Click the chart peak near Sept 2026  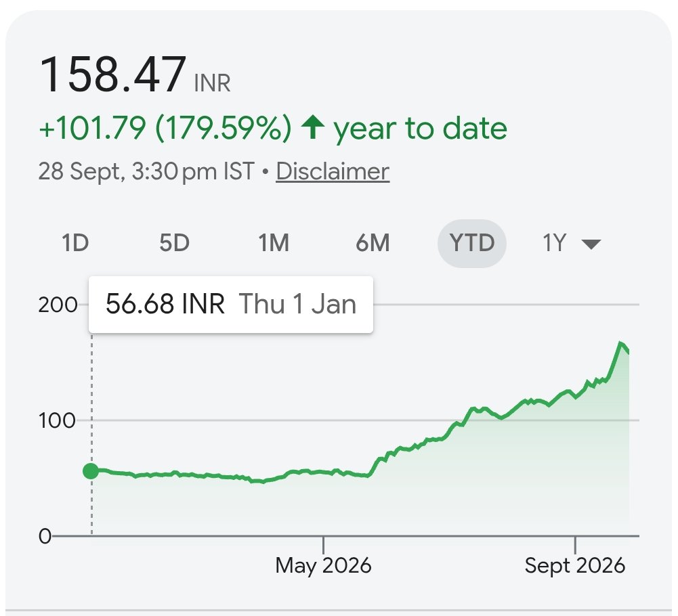pyautogui.click(x=620, y=343)
